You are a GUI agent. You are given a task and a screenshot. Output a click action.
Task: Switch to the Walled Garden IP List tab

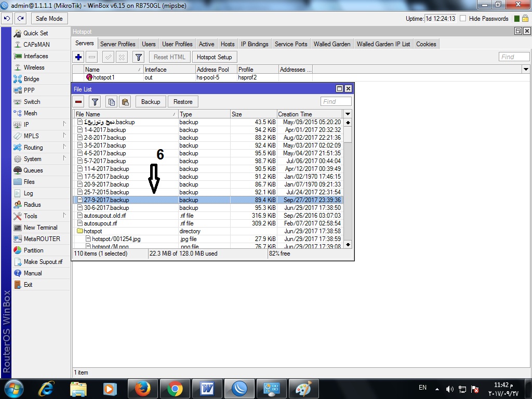383,44
